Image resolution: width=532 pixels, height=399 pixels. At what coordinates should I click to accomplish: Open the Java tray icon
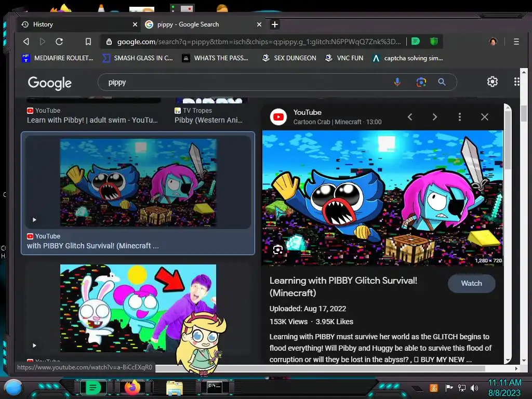click(433, 388)
